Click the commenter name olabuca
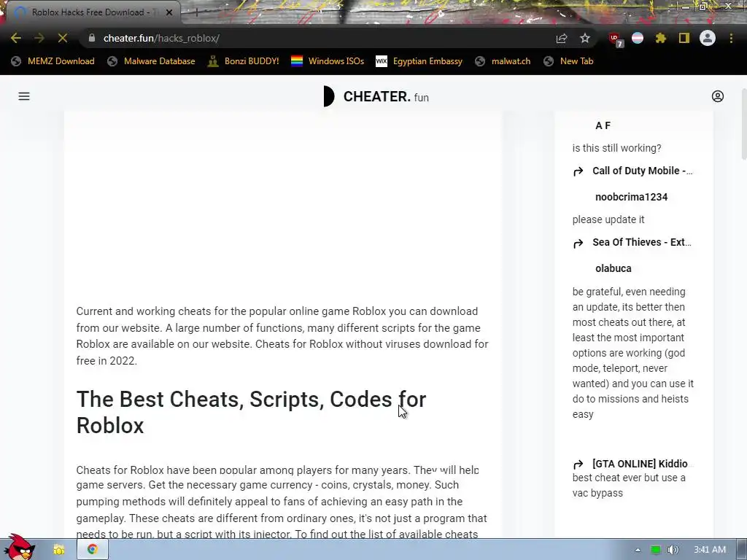This screenshot has width=747, height=560. click(613, 268)
